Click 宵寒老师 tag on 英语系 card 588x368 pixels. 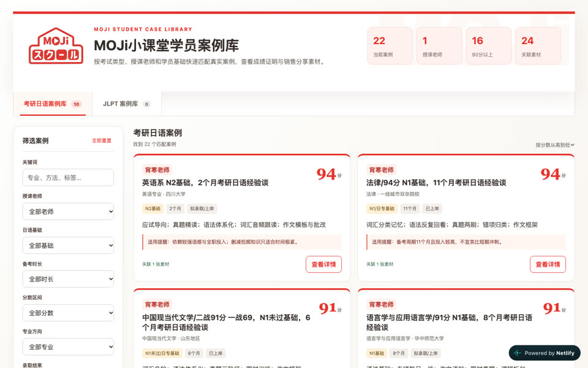click(157, 170)
